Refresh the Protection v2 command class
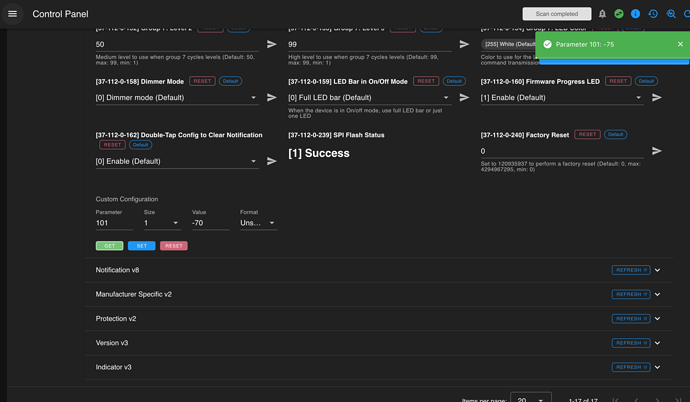This screenshot has height=402, width=690. pos(631,319)
